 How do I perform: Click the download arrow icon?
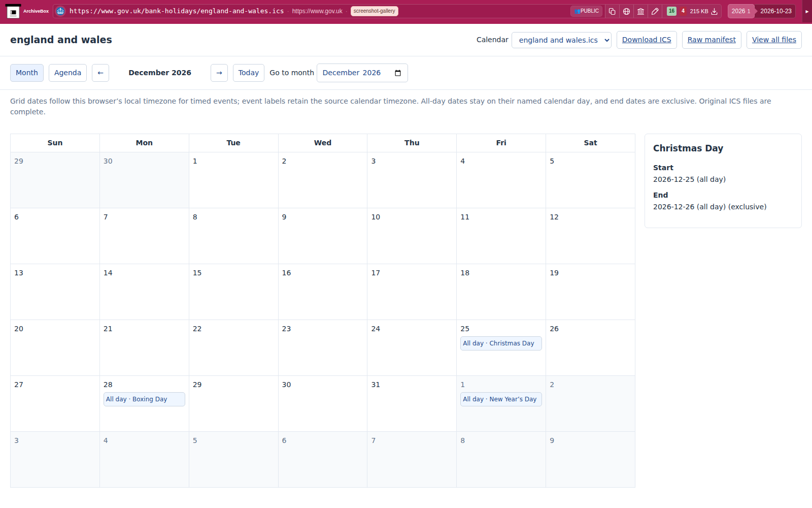coord(715,11)
